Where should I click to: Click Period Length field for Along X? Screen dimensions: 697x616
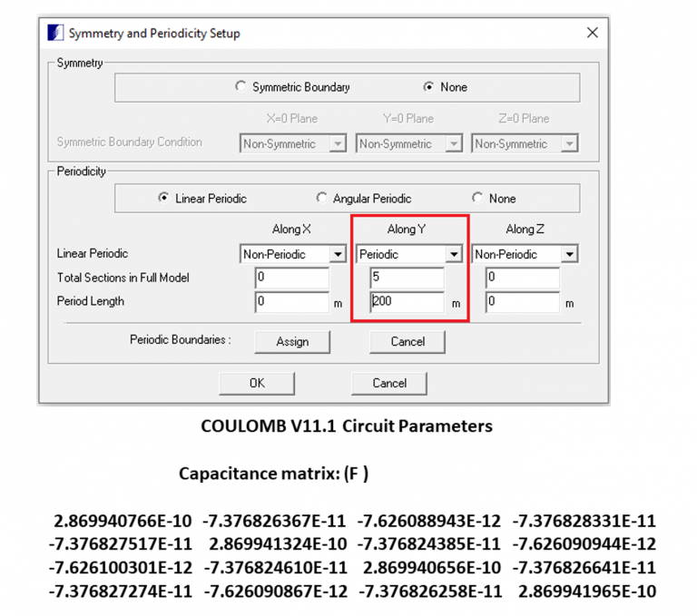[x=291, y=302]
